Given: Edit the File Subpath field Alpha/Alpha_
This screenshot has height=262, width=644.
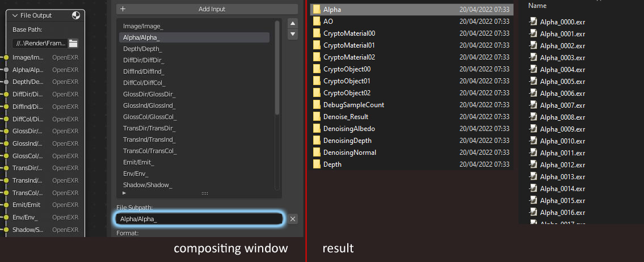Looking at the screenshot, I should pos(199,219).
